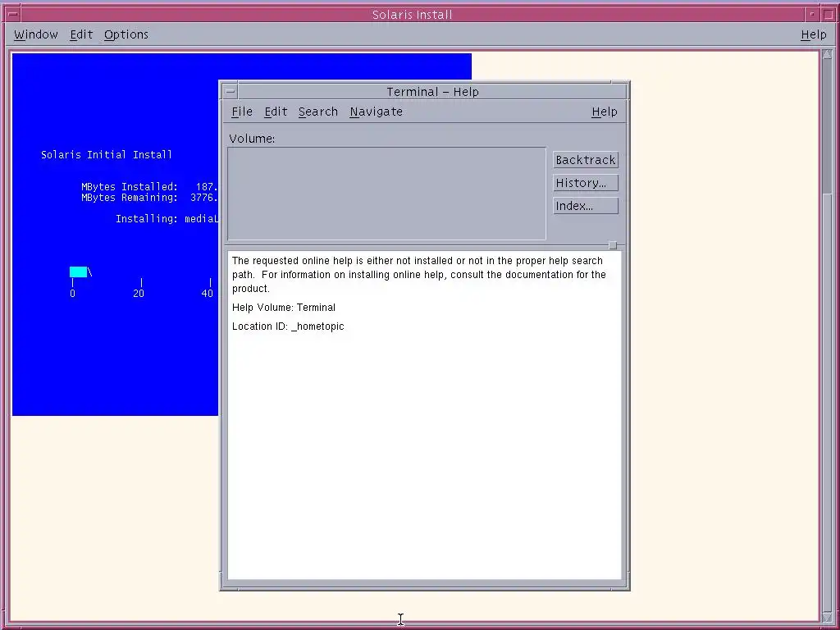Click the window menu button of Terminal Help

231,92
